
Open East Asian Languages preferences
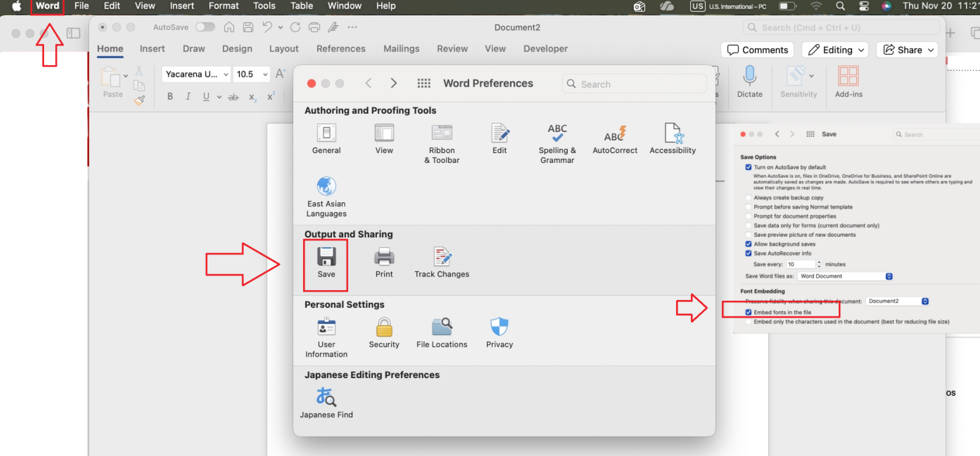pyautogui.click(x=326, y=197)
